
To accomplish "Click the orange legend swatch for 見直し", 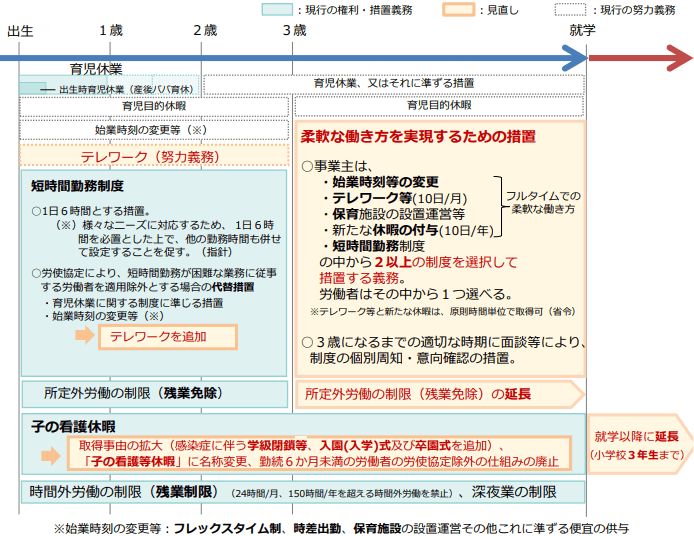I will [x=459, y=9].
